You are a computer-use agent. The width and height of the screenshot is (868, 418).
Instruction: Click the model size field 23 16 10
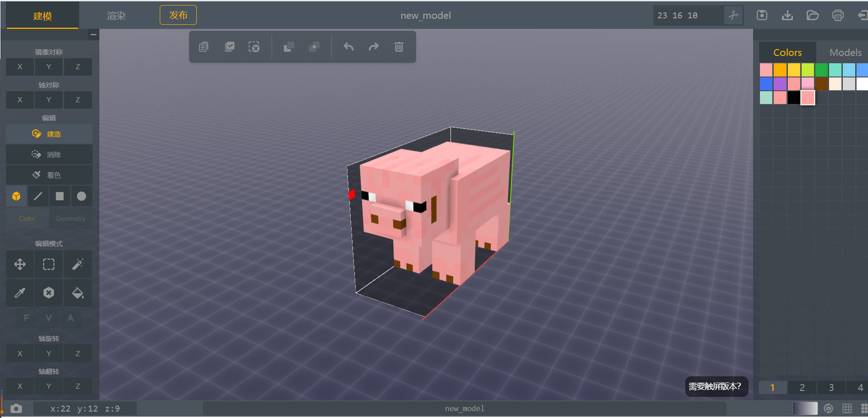point(689,15)
